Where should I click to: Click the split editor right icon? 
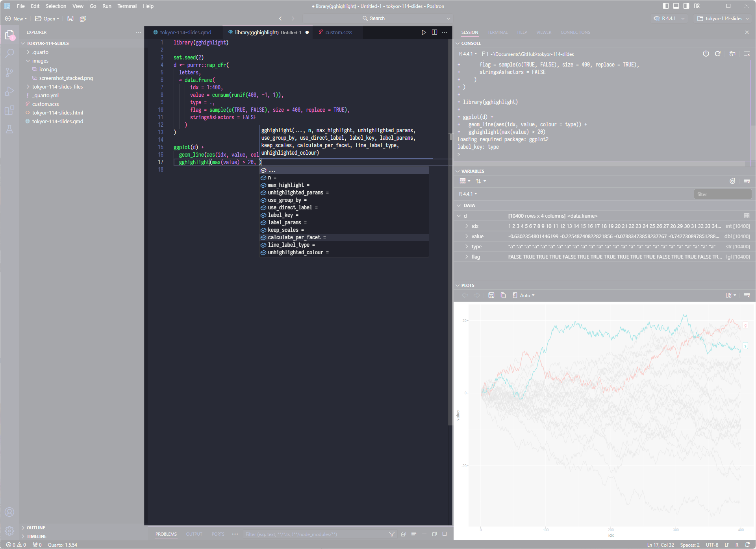click(x=434, y=32)
